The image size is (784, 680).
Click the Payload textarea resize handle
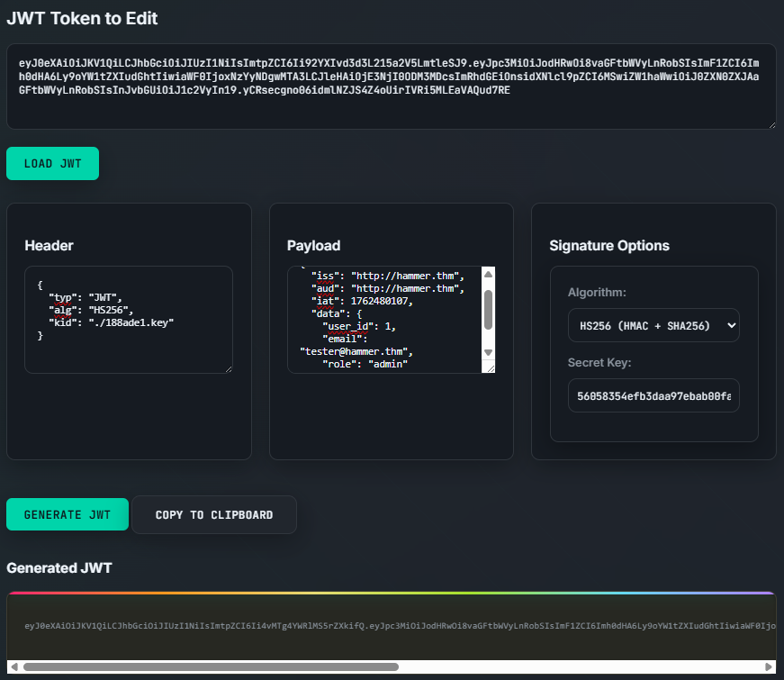click(489, 367)
